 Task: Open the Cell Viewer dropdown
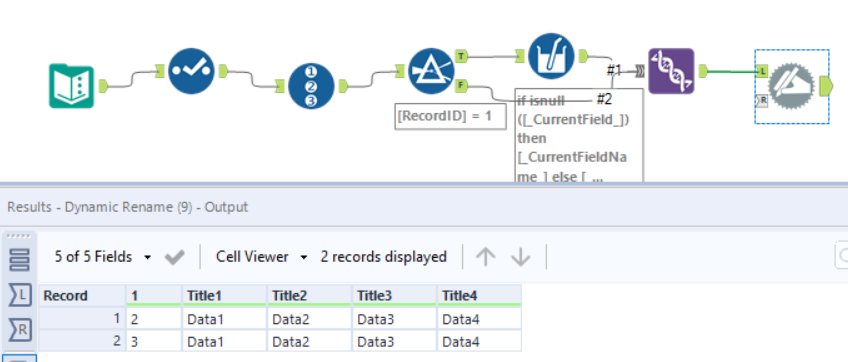(x=262, y=256)
